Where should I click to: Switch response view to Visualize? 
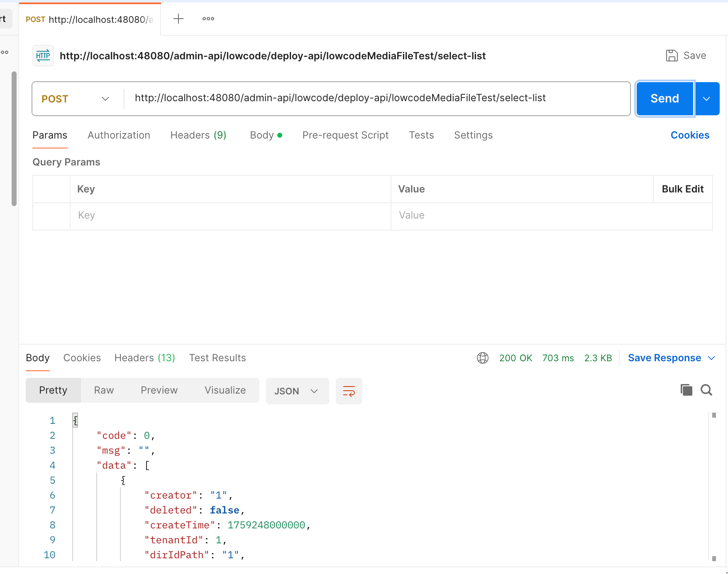225,390
